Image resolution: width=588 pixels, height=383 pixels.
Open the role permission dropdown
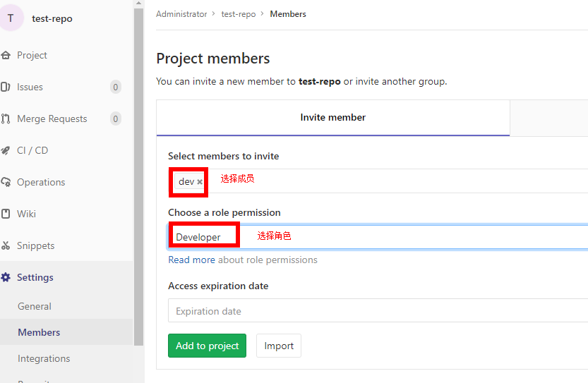tap(378, 237)
